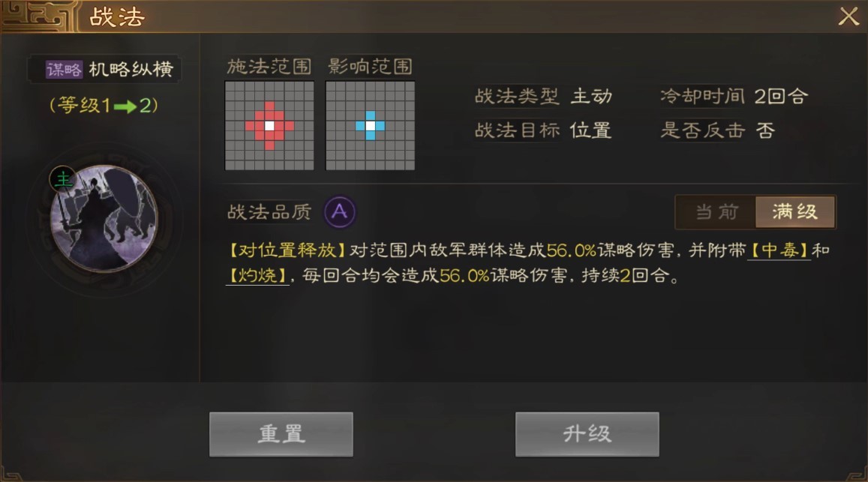
Task: Click the purple 谋略 tag icon
Action: tap(65, 69)
